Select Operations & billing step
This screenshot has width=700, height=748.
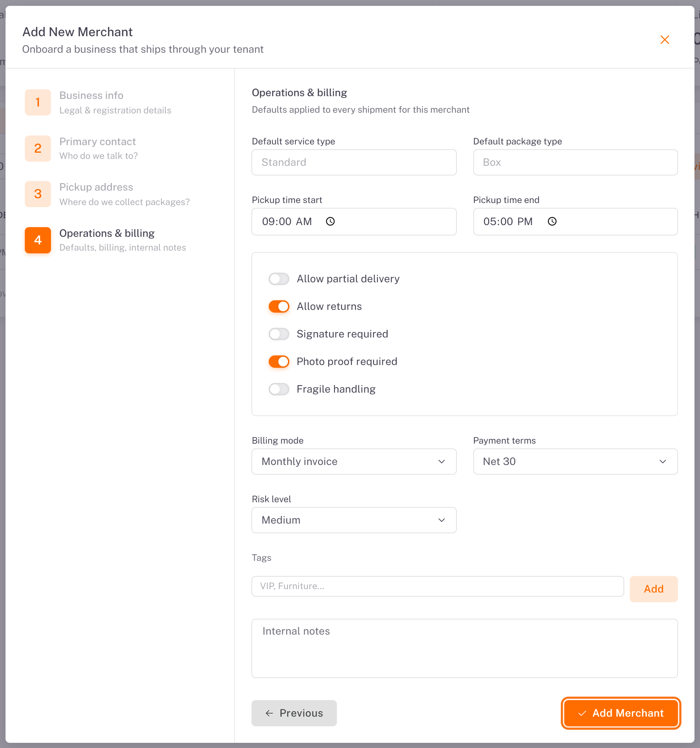[105, 240]
